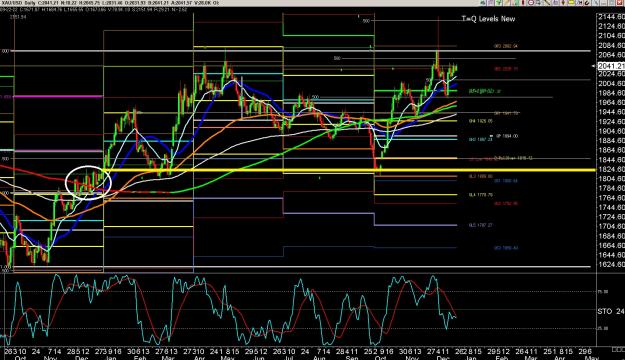Click the 1984.60 price axis label
The height and width of the screenshot is (360, 625).
click(x=611, y=93)
